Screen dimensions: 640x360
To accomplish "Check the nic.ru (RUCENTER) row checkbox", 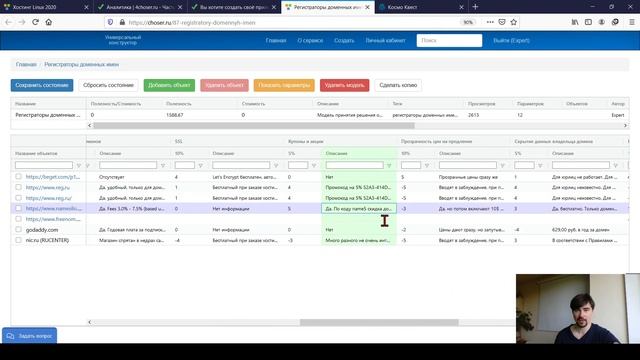I will 18,240.
